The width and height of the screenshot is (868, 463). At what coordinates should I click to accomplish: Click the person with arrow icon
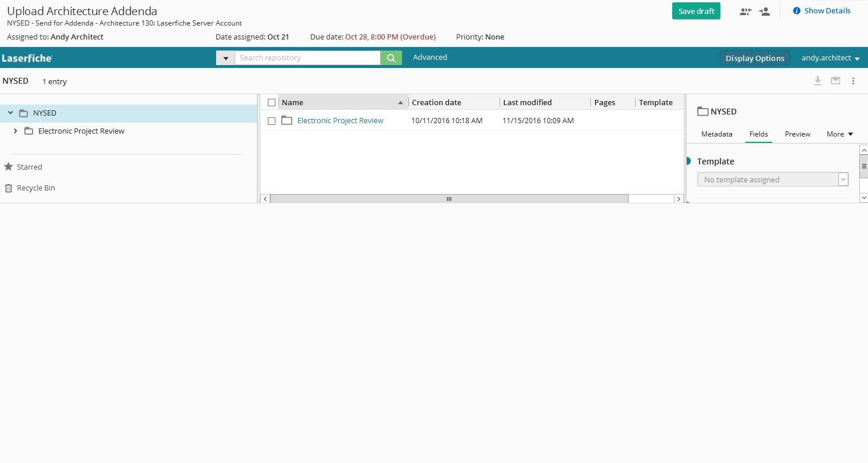point(765,11)
